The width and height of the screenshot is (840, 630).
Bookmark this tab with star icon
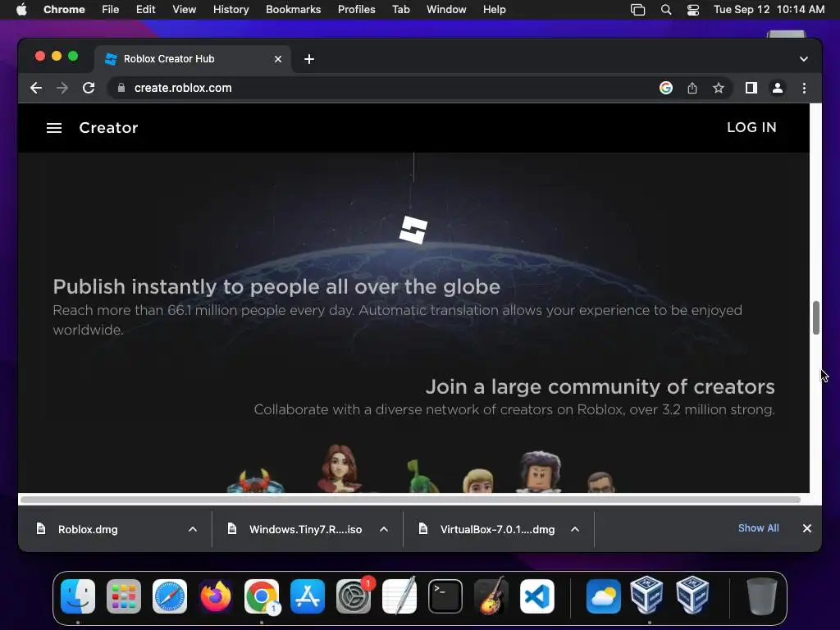(719, 88)
